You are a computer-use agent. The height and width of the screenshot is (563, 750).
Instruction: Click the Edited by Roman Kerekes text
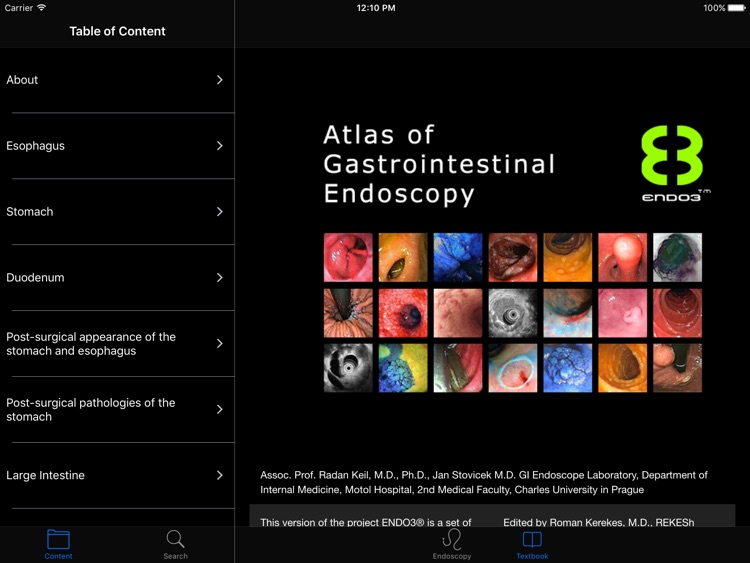(598, 522)
